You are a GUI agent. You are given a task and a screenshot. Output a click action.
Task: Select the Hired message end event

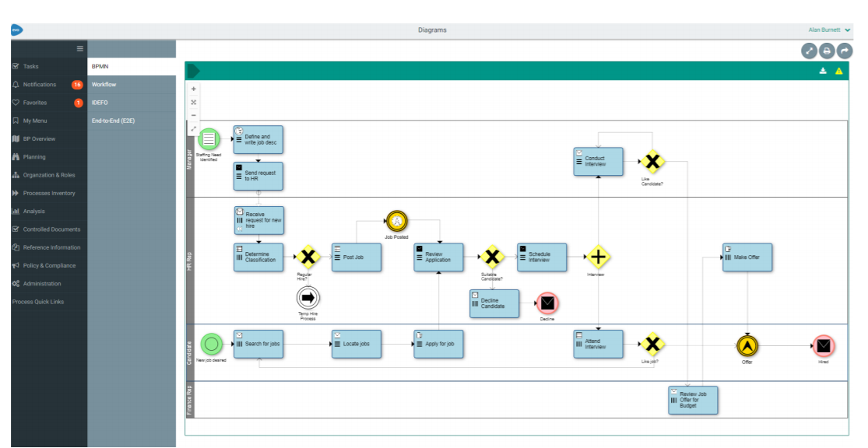823,346
